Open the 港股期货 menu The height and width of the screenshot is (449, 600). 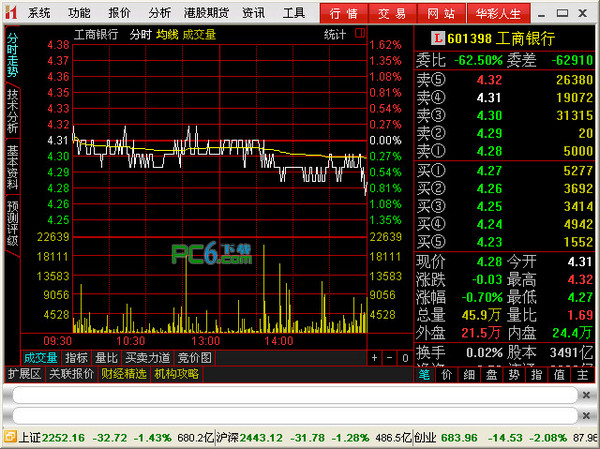coord(205,13)
